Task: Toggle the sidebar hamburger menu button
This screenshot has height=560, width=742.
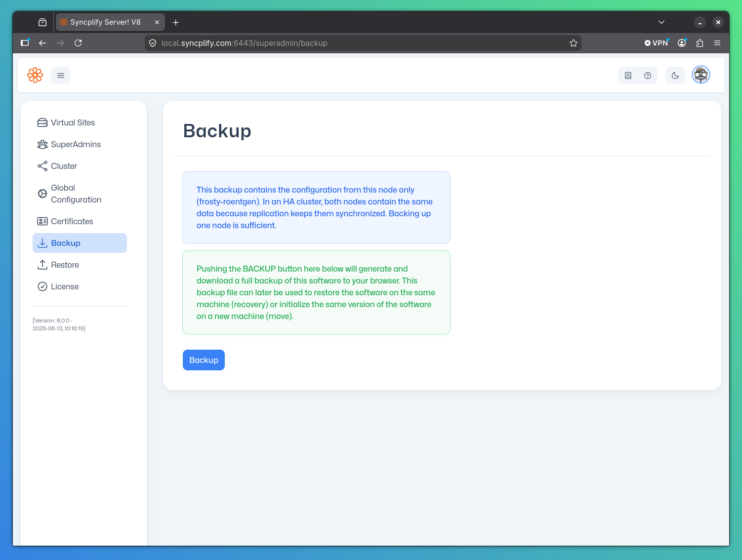Action: [61, 76]
